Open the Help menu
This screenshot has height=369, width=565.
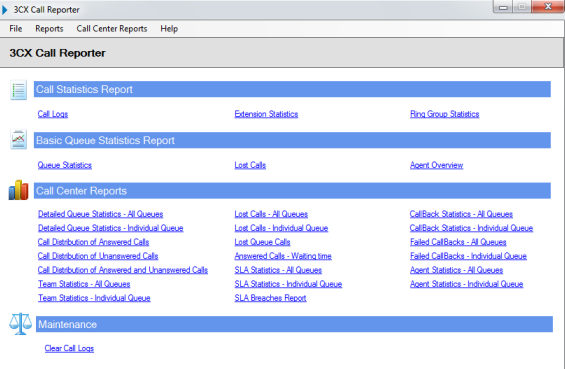(169, 28)
